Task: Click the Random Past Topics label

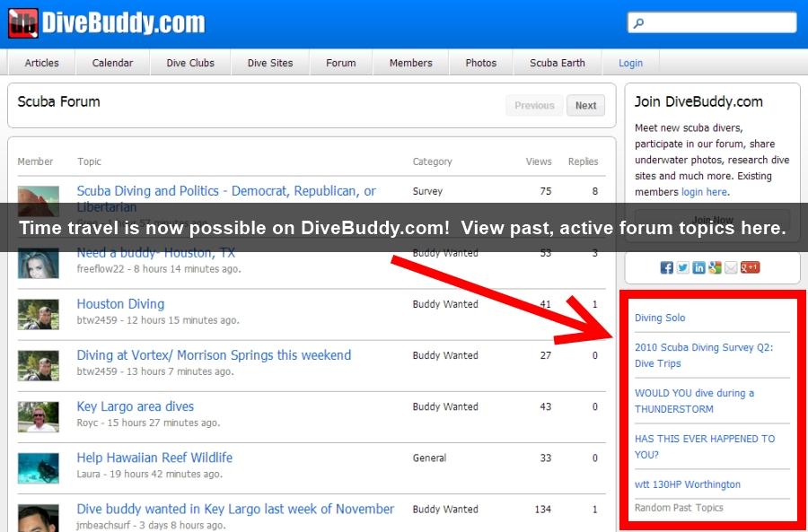Action: tap(679, 508)
